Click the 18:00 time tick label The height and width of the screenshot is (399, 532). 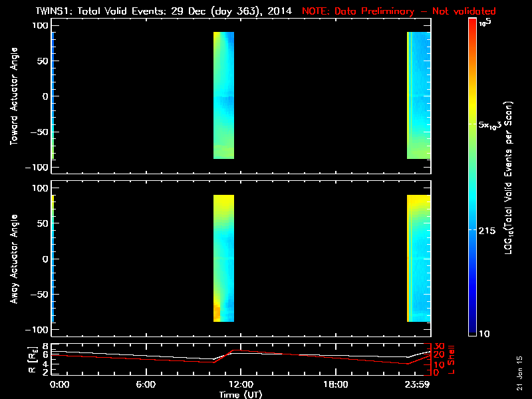click(x=336, y=384)
